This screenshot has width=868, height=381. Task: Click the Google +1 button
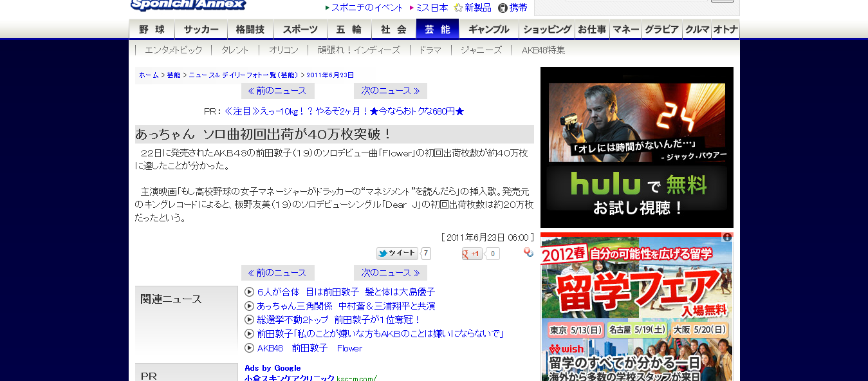coord(472,254)
